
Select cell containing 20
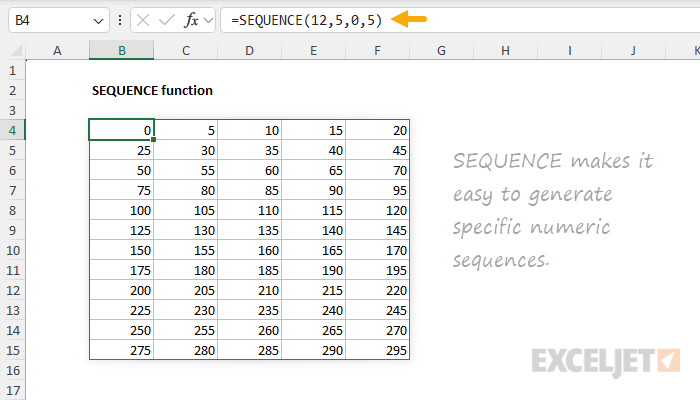pos(378,130)
